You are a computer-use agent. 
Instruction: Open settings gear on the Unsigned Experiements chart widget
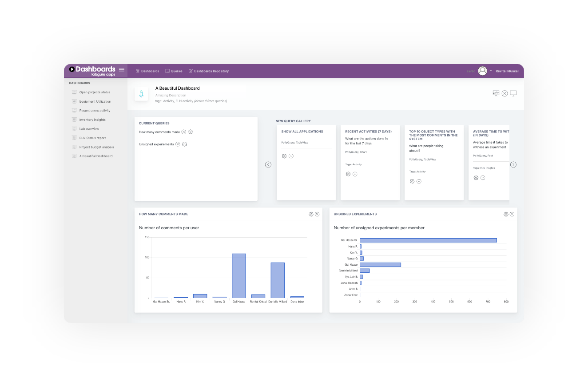pyautogui.click(x=506, y=214)
